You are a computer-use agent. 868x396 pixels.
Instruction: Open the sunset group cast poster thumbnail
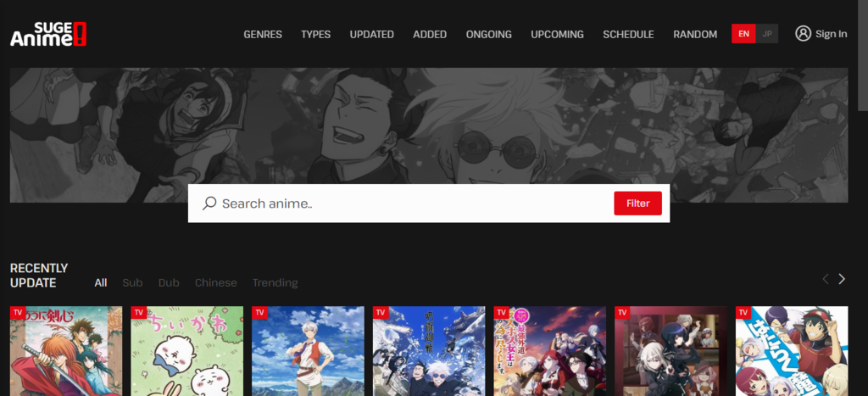(x=550, y=351)
